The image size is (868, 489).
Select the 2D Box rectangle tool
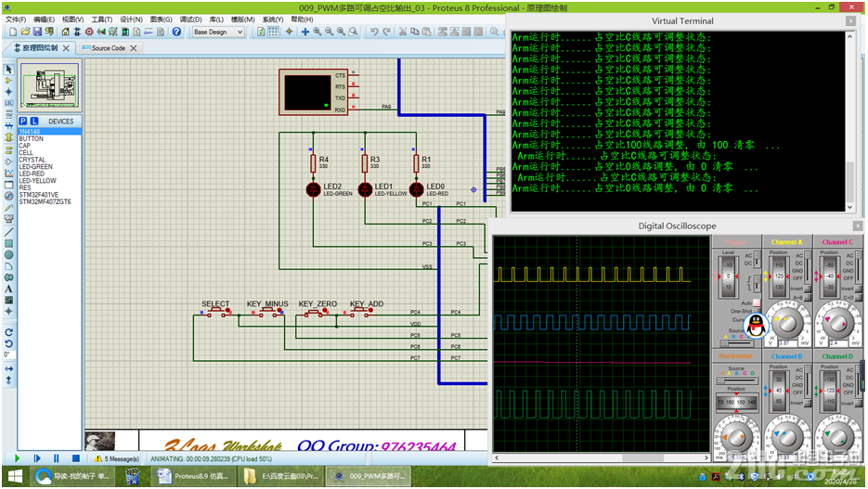[x=8, y=243]
